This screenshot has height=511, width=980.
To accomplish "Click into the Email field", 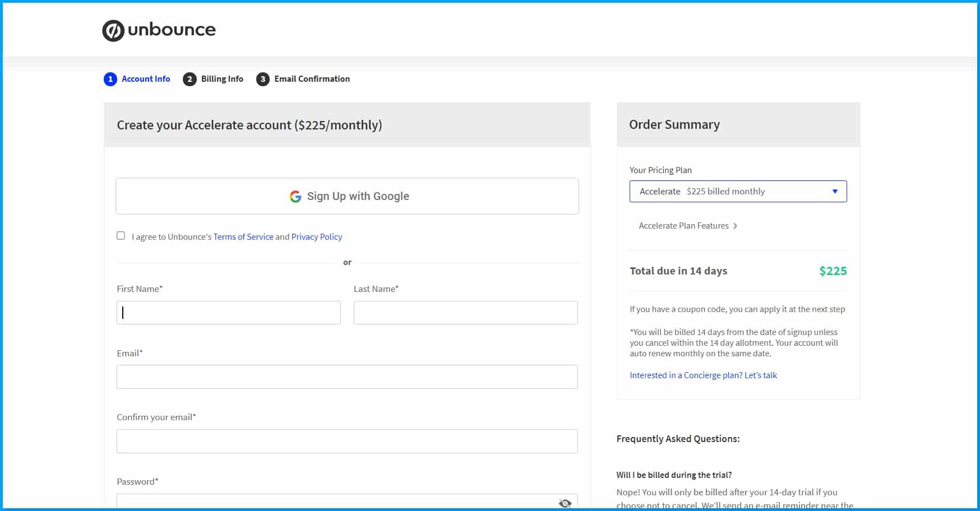I will point(347,377).
